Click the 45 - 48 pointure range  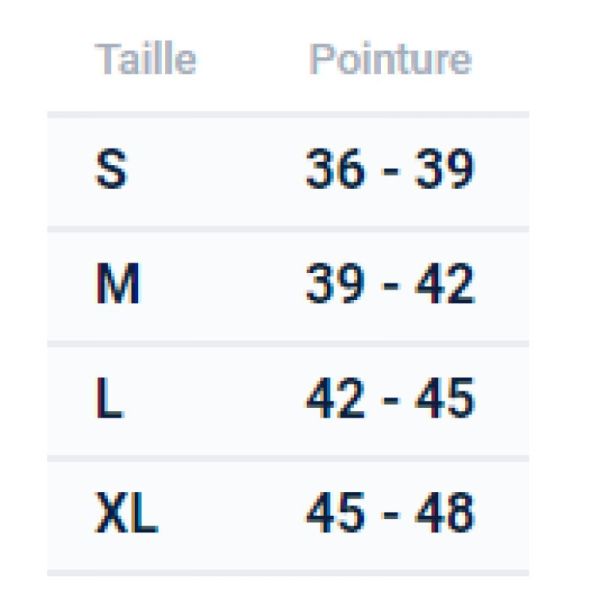coord(390,513)
